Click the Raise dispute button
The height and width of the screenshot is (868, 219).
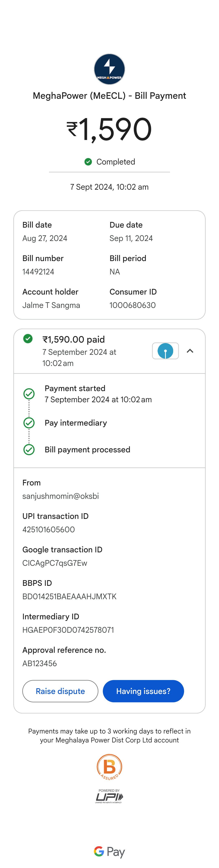pyautogui.click(x=60, y=691)
